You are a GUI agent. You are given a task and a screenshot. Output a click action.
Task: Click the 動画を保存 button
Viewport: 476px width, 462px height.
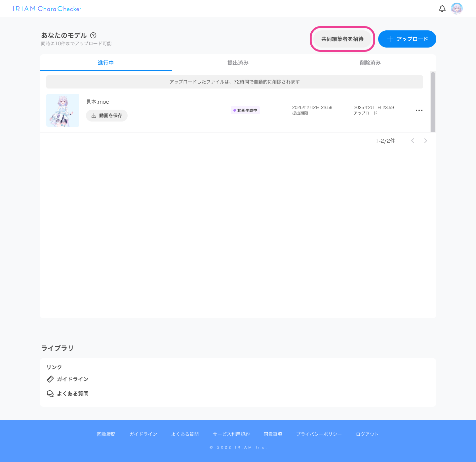107,116
